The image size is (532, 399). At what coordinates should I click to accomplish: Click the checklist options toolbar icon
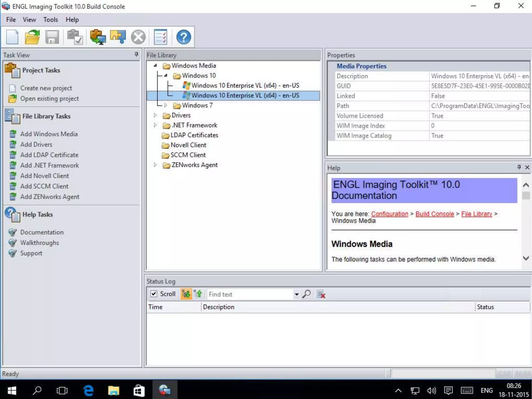pyautogui.click(x=161, y=37)
